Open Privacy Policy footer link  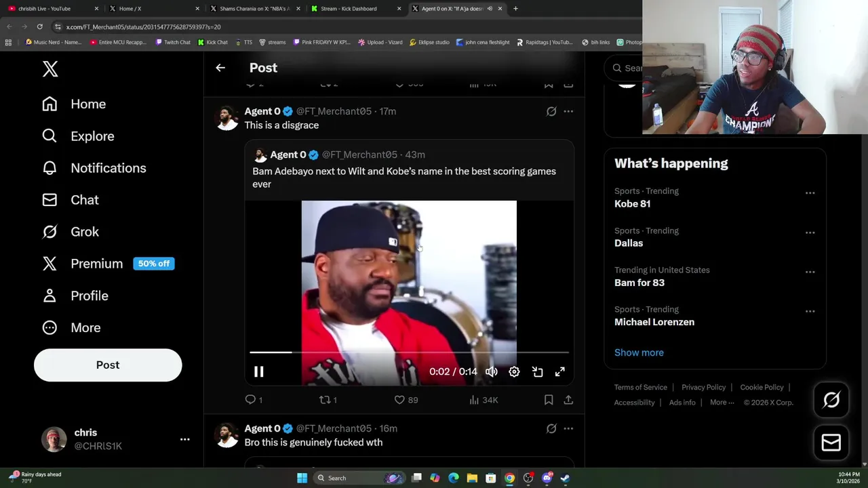pos(703,387)
